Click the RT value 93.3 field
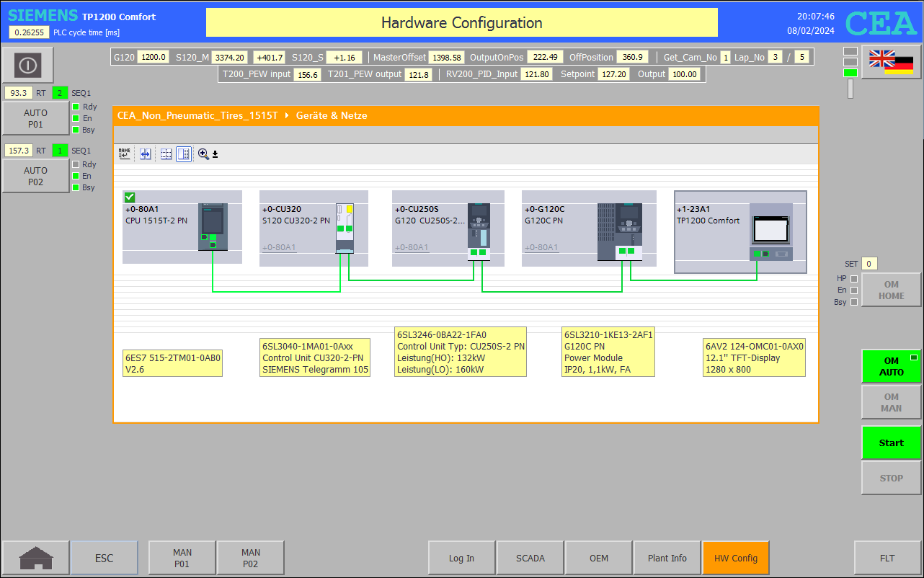This screenshot has width=924, height=578. [x=19, y=92]
